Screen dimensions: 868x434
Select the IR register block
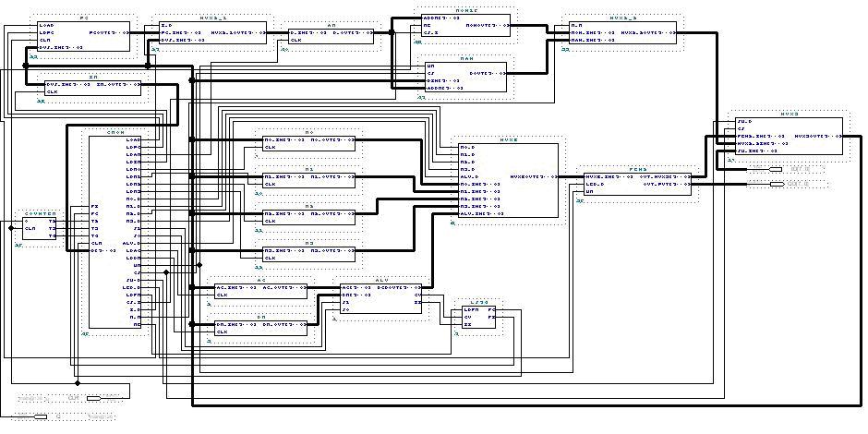[x=92, y=88]
